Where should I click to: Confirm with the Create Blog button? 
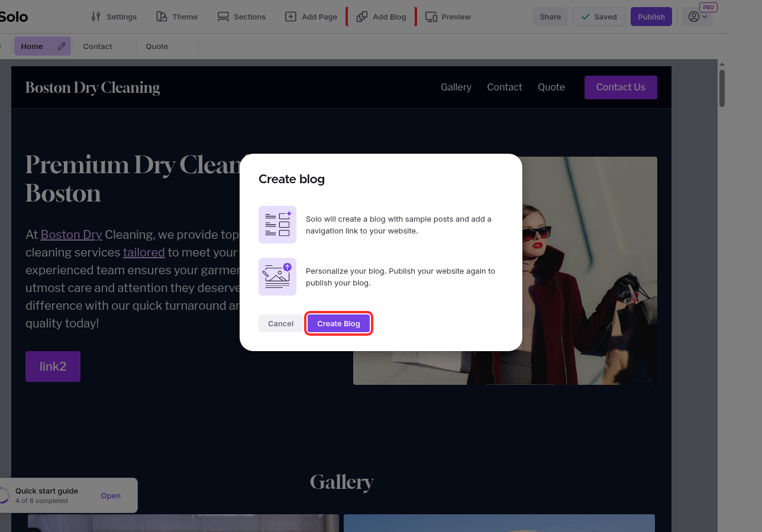(x=338, y=323)
